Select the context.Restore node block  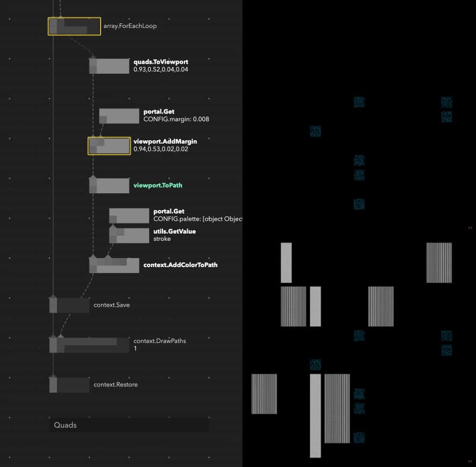(69, 385)
